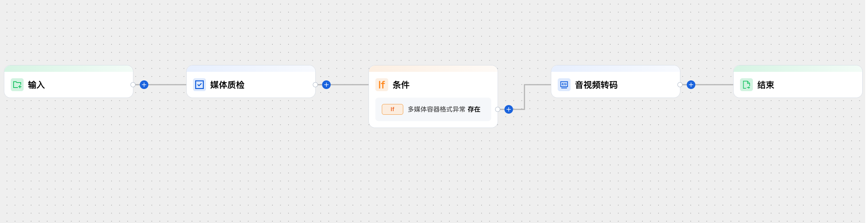Click the orange If icon beside 条件
The image size is (868, 223).
tap(382, 85)
